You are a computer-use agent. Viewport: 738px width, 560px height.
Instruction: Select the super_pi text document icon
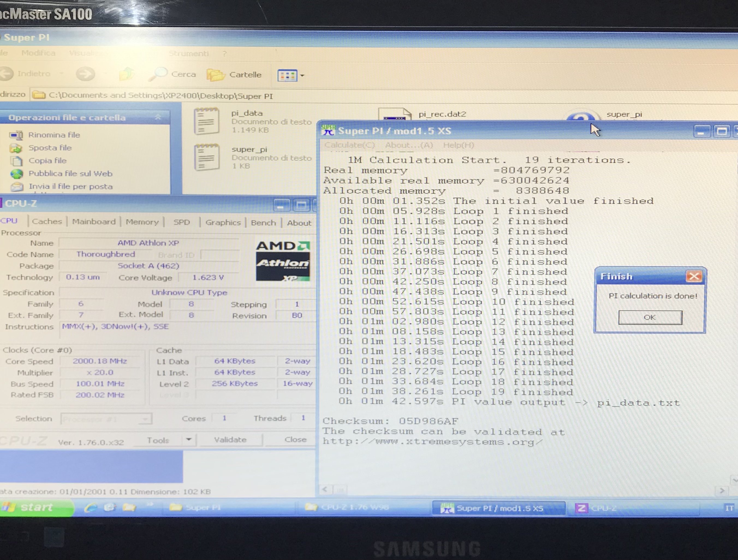[x=207, y=157]
